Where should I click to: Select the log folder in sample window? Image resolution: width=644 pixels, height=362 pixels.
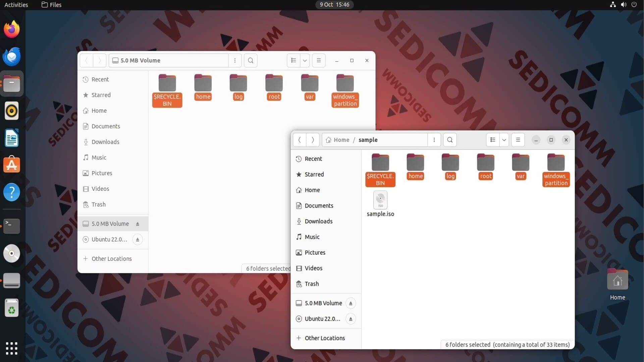pyautogui.click(x=450, y=167)
